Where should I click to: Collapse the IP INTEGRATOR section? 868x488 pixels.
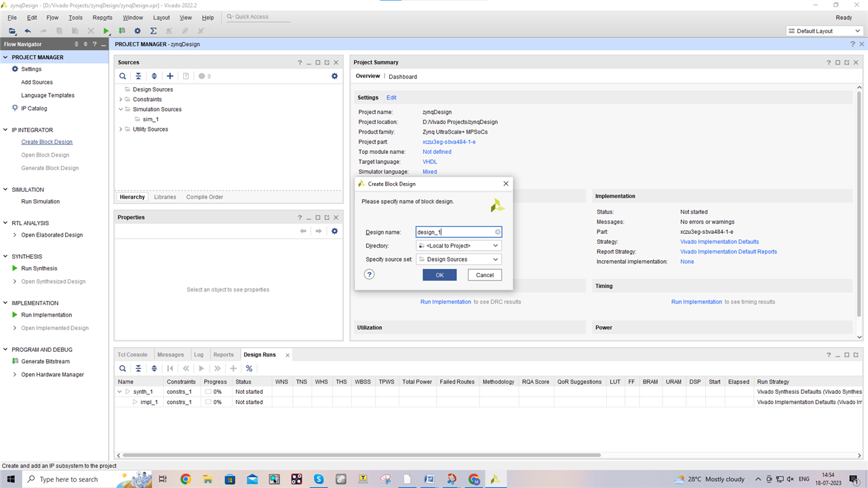(x=5, y=130)
